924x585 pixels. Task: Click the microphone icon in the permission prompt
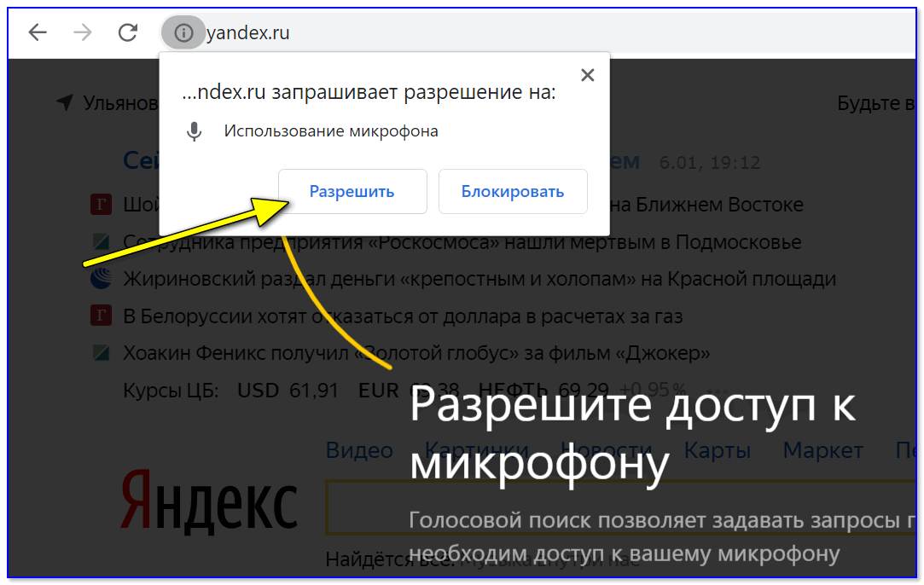pos(195,131)
